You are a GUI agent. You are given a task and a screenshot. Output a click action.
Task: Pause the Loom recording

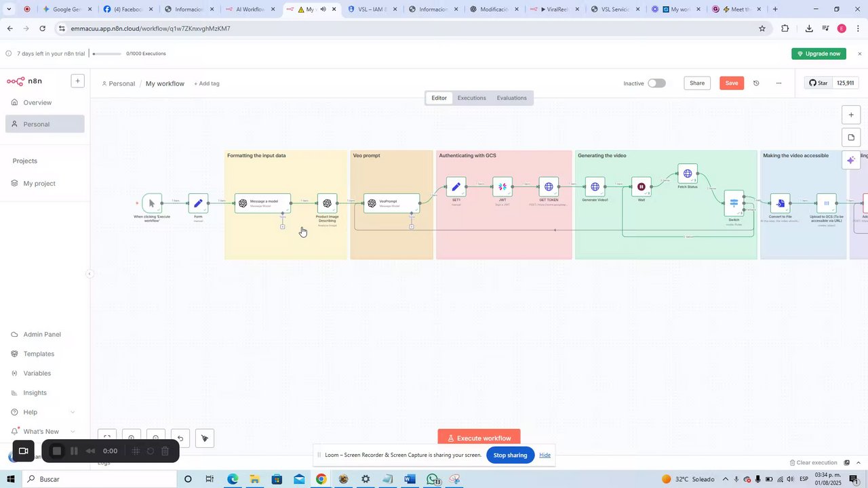pos(74,451)
